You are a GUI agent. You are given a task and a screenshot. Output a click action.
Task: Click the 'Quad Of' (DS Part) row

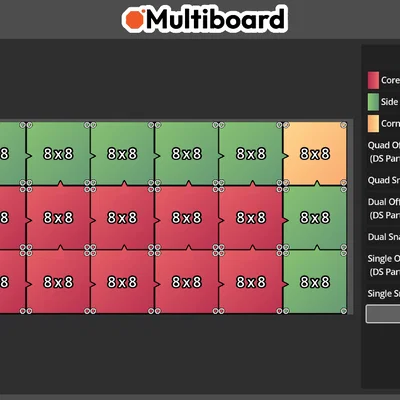(383, 152)
